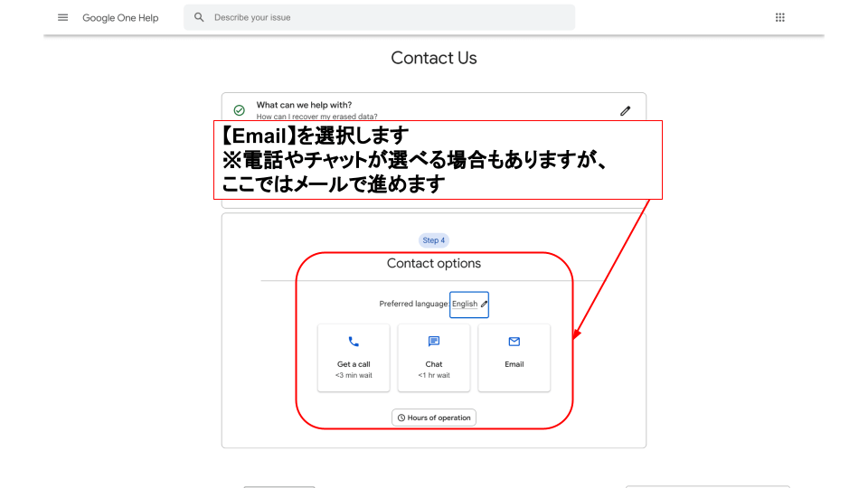The width and height of the screenshot is (868, 488).
Task: Click "How can I recover my erased data?" text
Action: [316, 117]
